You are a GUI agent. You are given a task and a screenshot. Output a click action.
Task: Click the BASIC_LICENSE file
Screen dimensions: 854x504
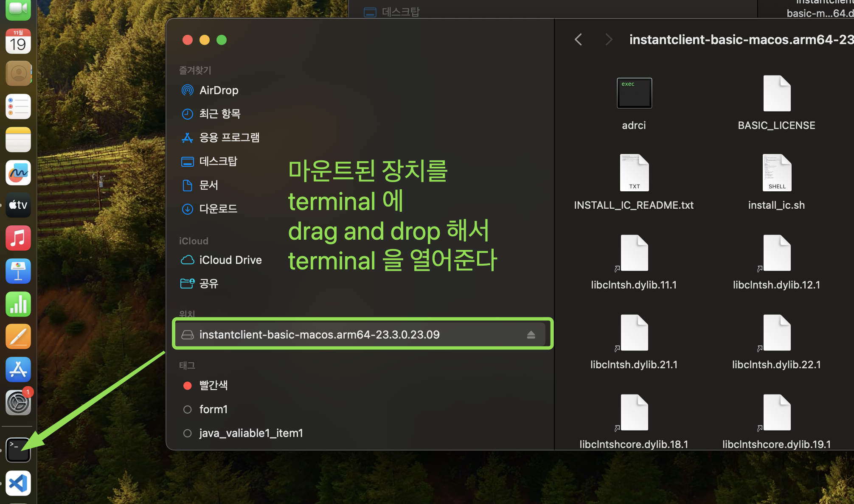click(776, 94)
